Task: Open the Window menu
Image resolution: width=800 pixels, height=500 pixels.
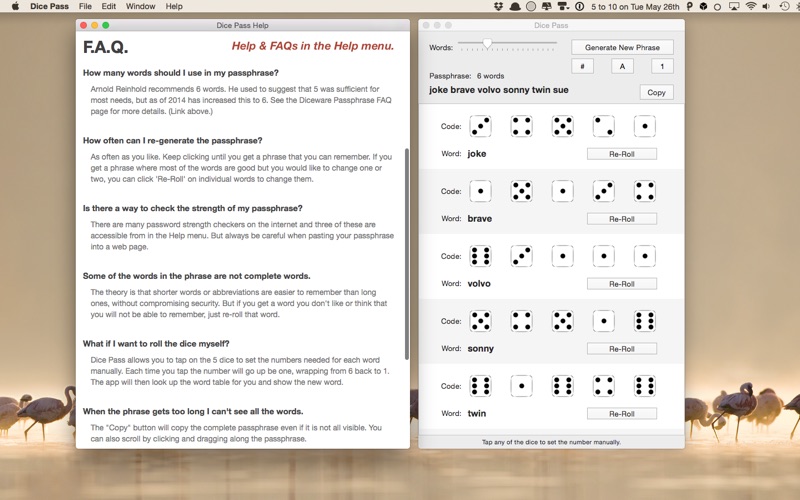Action: tap(140, 7)
